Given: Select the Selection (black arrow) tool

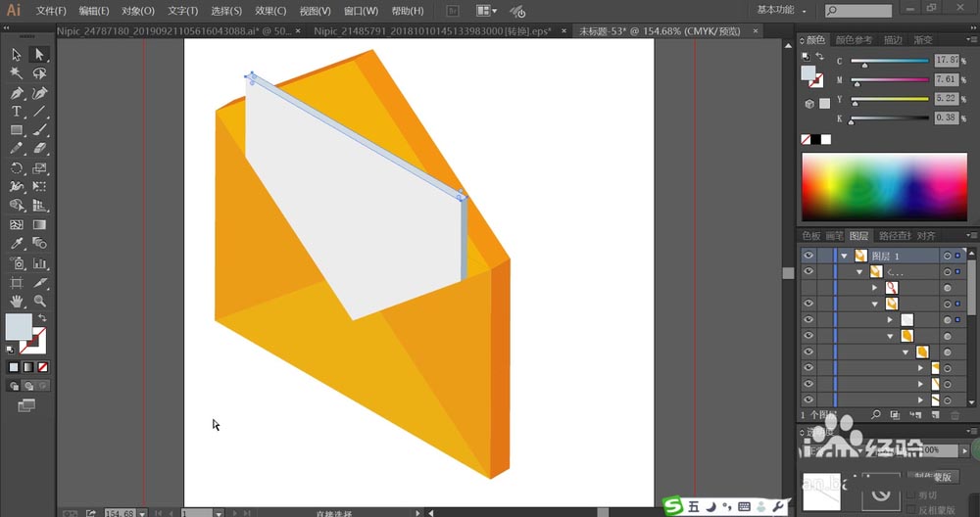Looking at the screenshot, I should [17, 55].
